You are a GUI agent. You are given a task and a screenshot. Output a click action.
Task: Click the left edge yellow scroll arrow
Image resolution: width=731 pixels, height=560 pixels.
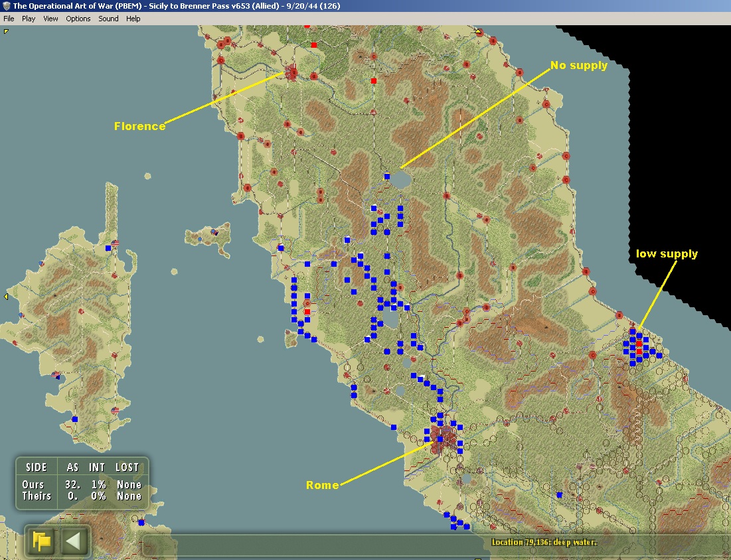tap(6, 297)
